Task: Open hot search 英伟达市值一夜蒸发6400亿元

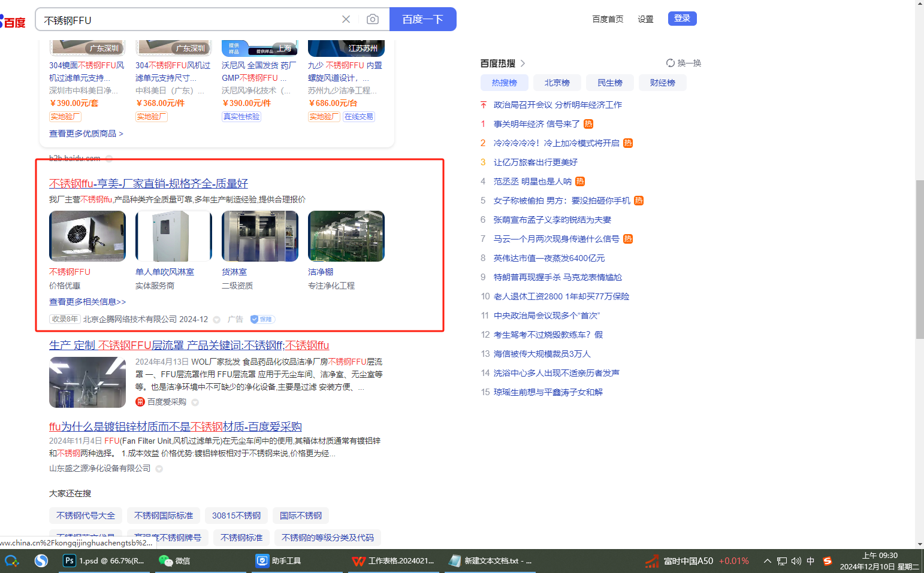Action: [549, 258]
